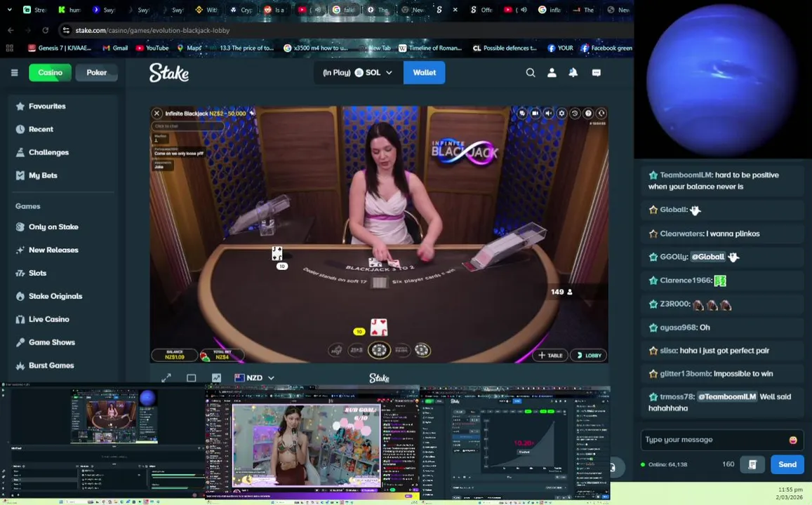
Task: Open the user profile icon
Action: click(552, 72)
